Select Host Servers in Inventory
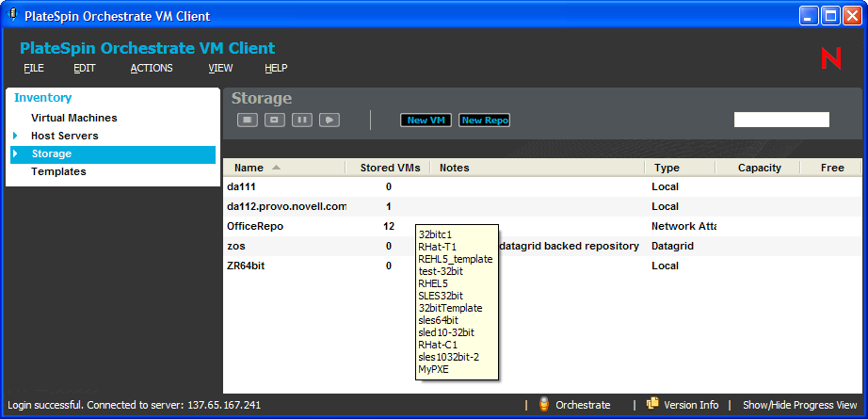The height and width of the screenshot is (419, 868). 65,136
